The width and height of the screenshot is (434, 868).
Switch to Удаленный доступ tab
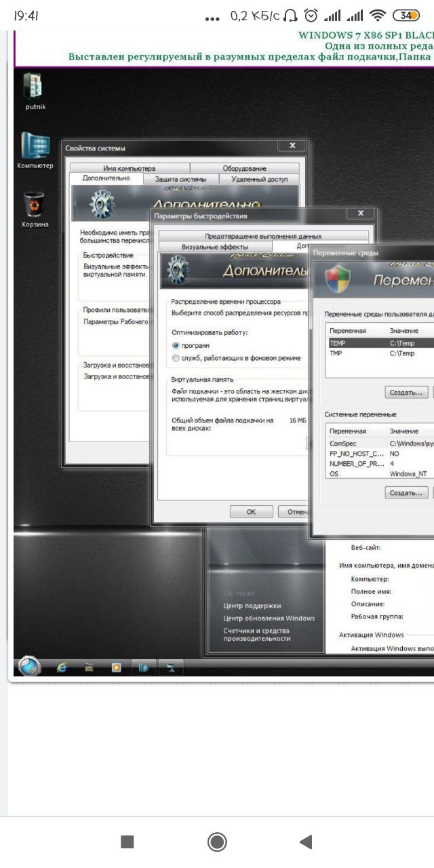click(259, 179)
